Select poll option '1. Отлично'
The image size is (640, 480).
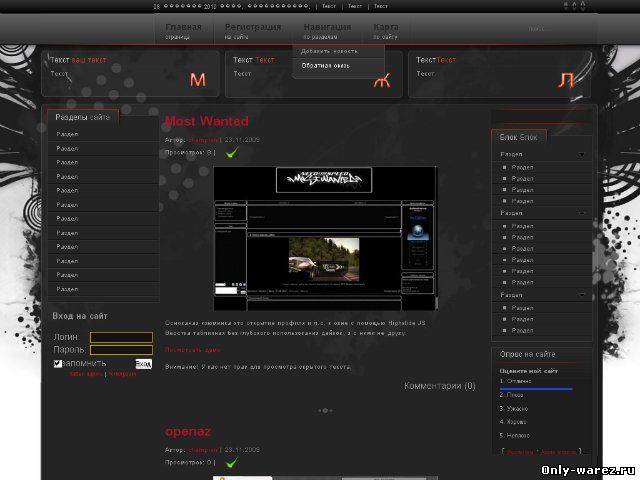(x=519, y=381)
